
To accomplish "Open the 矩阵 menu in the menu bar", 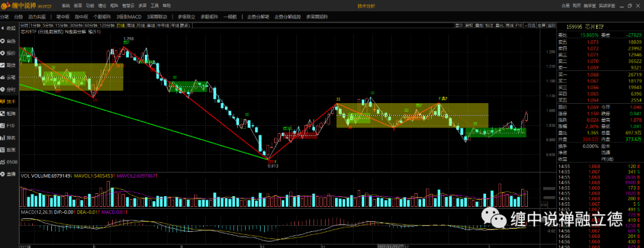I will [x=114, y=6].
